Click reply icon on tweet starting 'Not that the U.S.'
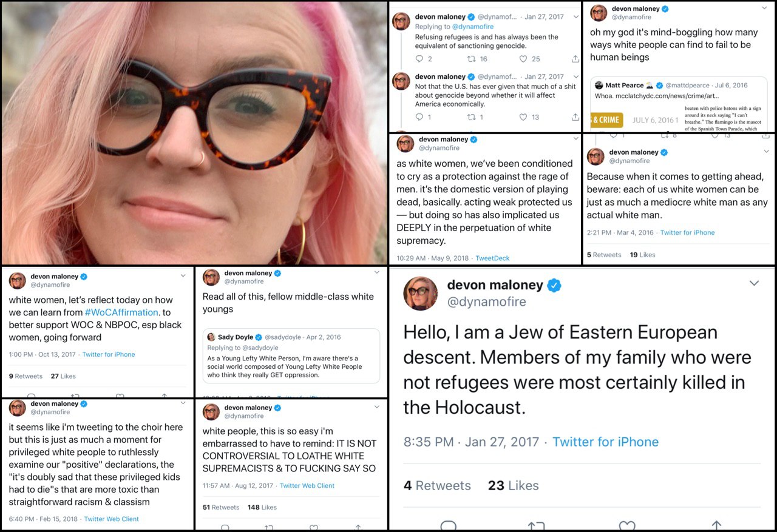777x532 pixels. tap(419, 117)
